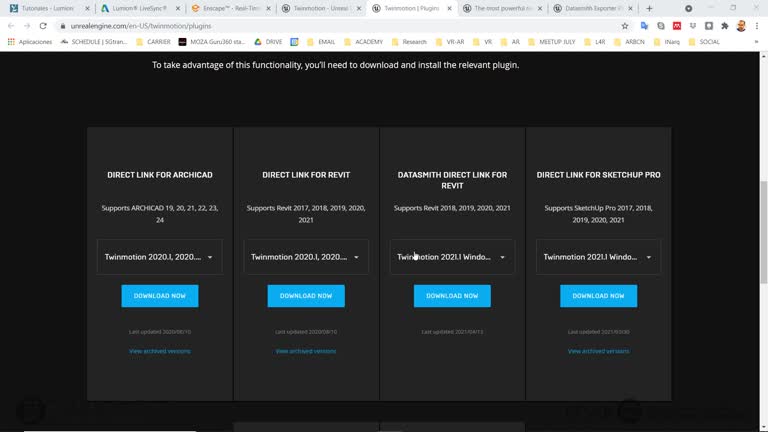Click Download Now for ARCHICAD
This screenshot has width=768, height=432.
click(160, 296)
